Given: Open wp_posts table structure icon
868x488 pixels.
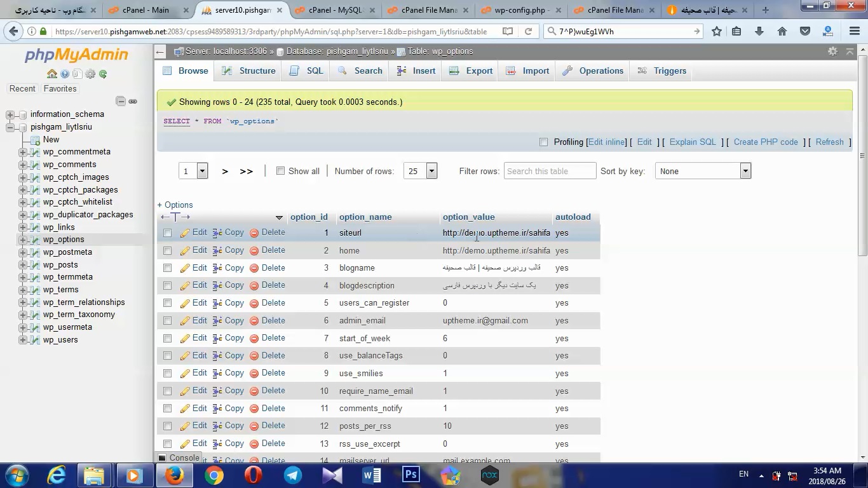Looking at the screenshot, I should pos(35,265).
